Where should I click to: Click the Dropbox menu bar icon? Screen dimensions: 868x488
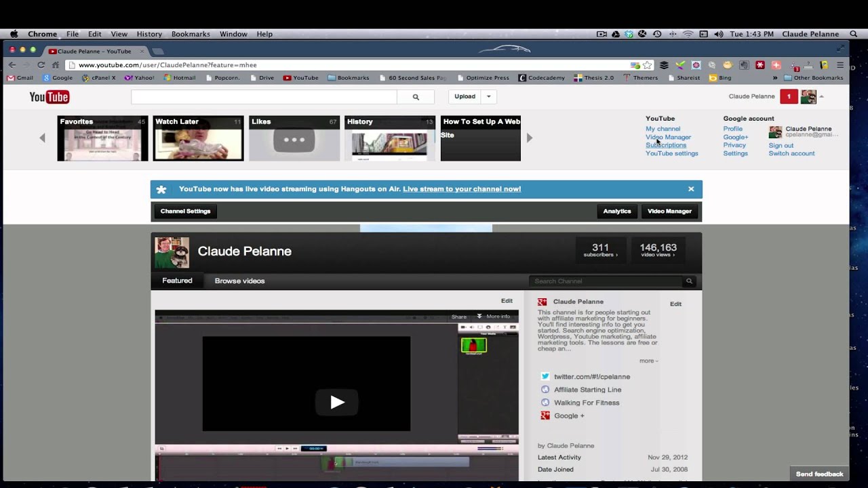click(629, 34)
